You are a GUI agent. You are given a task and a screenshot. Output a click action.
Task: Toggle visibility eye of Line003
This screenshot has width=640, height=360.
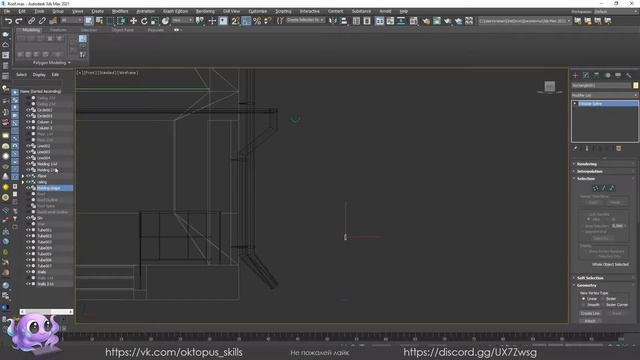(28, 152)
